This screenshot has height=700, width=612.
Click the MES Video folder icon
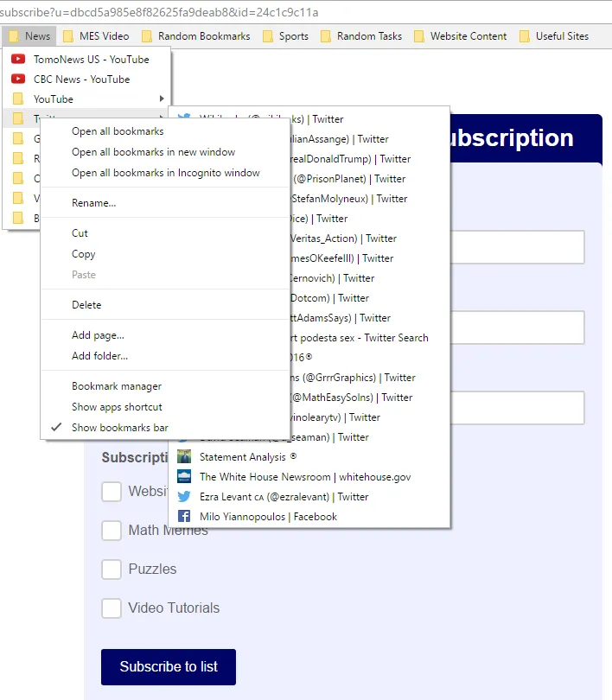click(68, 36)
